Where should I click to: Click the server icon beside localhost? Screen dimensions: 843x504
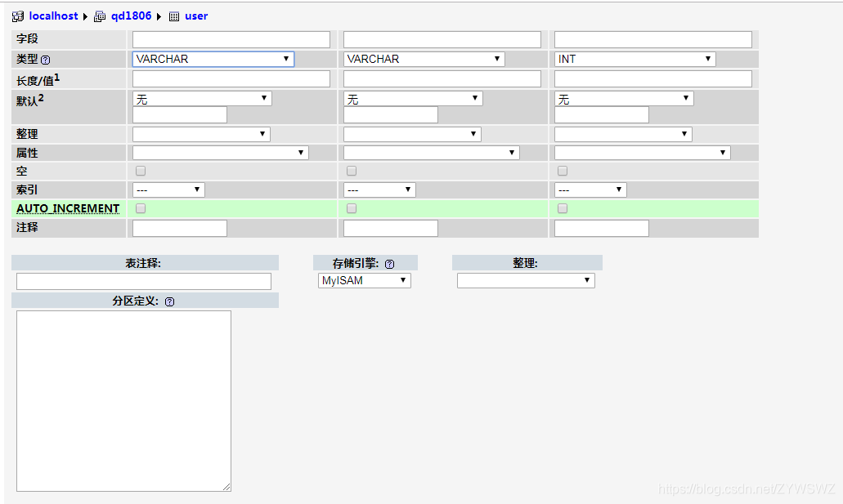(18, 16)
